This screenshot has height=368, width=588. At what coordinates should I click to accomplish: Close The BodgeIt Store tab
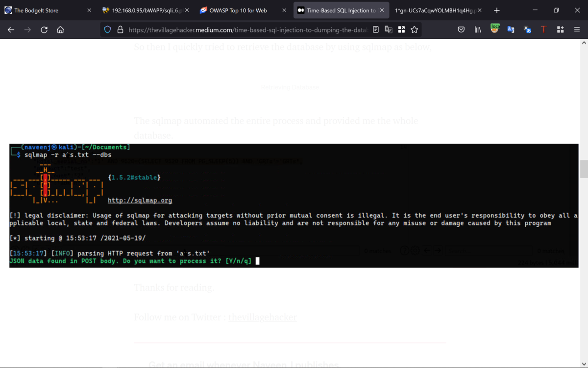pos(89,10)
